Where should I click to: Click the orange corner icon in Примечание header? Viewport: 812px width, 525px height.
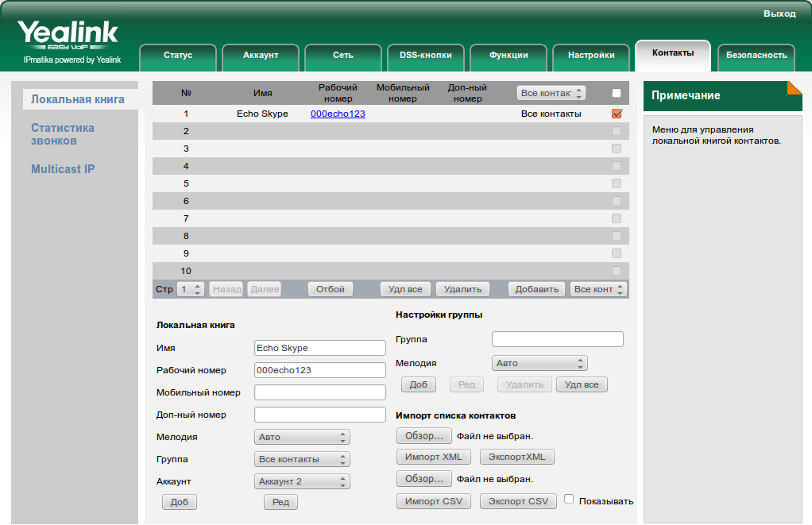(794, 88)
